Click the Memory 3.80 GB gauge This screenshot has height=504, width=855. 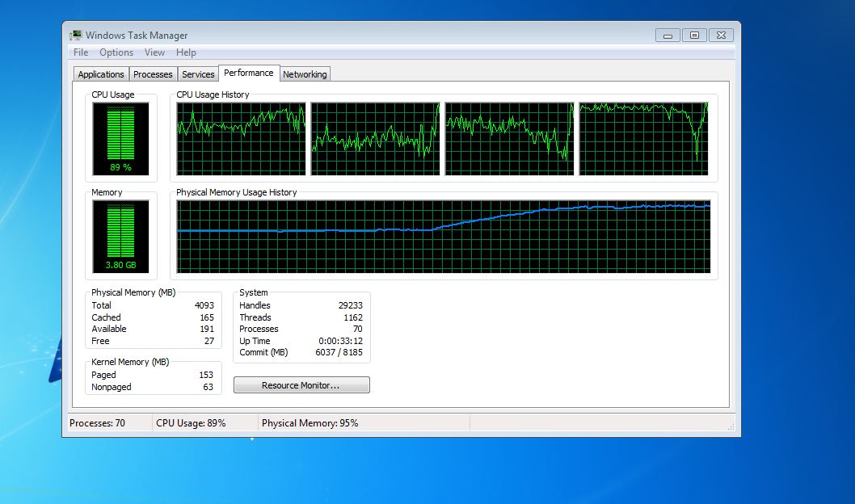120,237
